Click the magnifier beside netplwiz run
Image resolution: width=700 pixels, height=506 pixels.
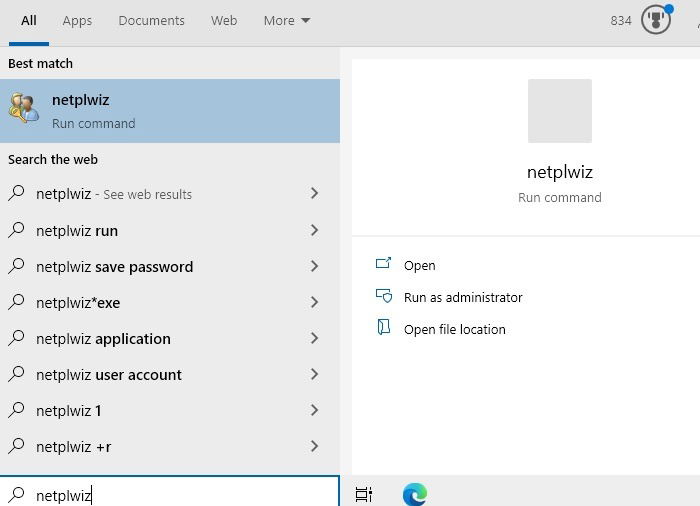pyautogui.click(x=17, y=230)
